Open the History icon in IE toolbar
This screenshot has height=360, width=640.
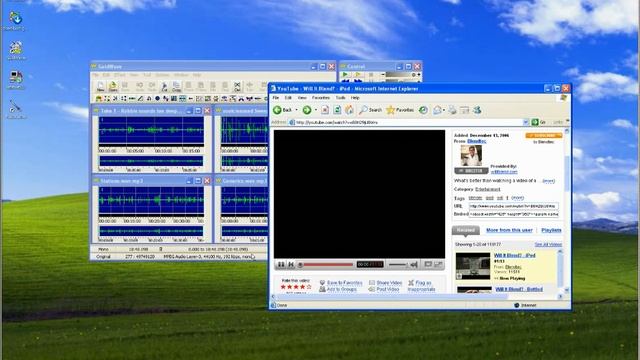(x=424, y=110)
